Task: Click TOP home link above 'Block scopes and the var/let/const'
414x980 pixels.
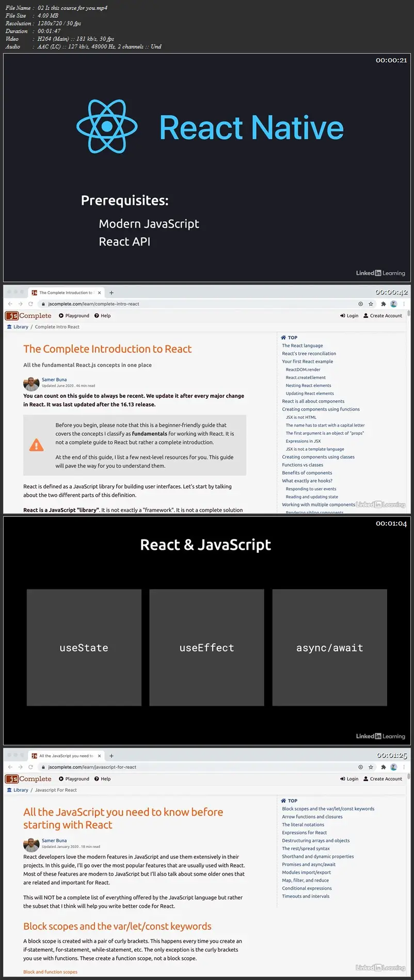Action: point(289,801)
